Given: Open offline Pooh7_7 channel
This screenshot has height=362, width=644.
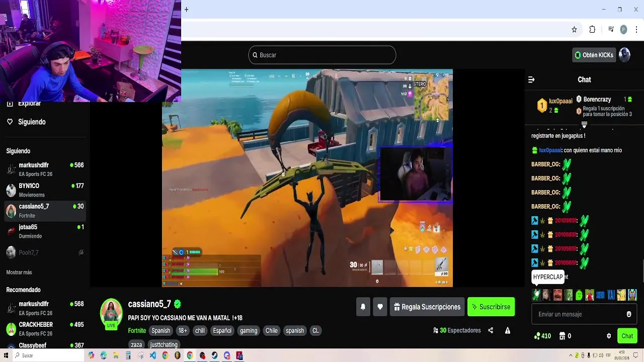Looking at the screenshot, I should pyautogui.click(x=45, y=252).
